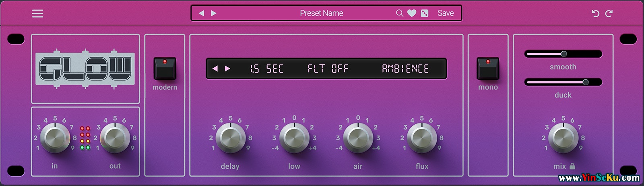Search presets with the magnifier icon

click(399, 13)
